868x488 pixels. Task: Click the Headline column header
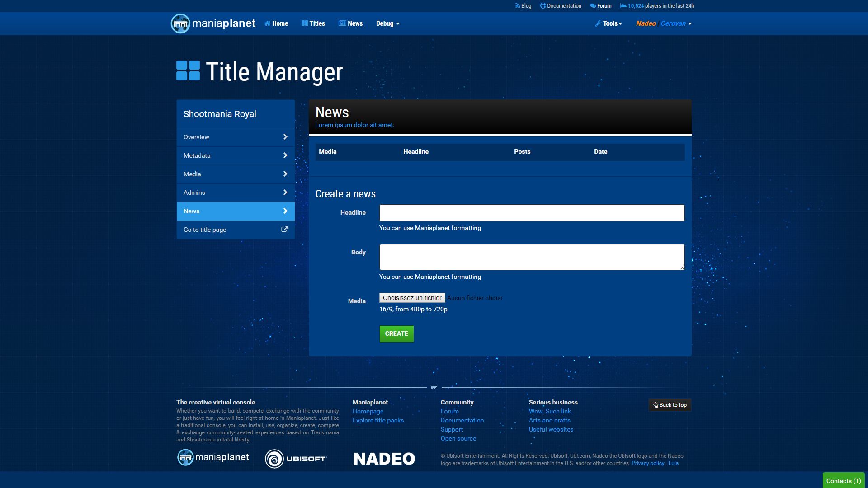[416, 151]
